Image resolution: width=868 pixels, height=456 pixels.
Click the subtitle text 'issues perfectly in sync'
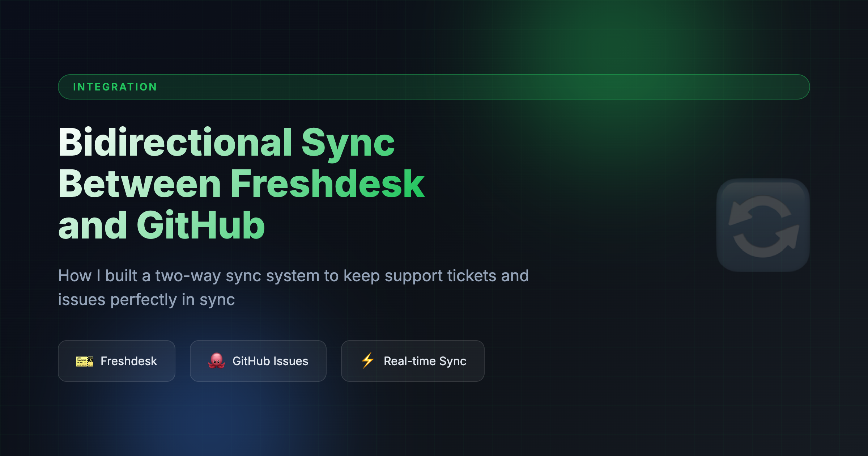coord(146,300)
